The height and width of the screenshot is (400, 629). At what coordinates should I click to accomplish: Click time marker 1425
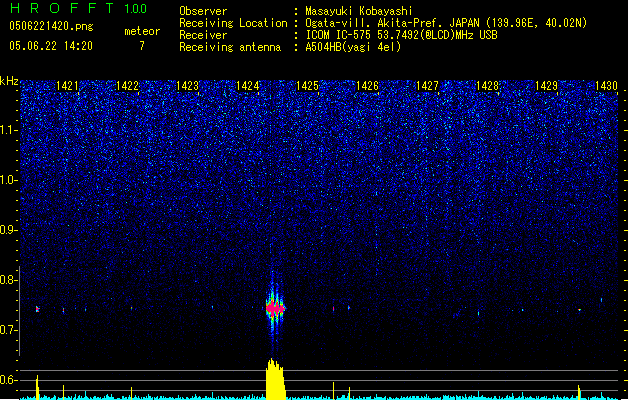tap(307, 85)
